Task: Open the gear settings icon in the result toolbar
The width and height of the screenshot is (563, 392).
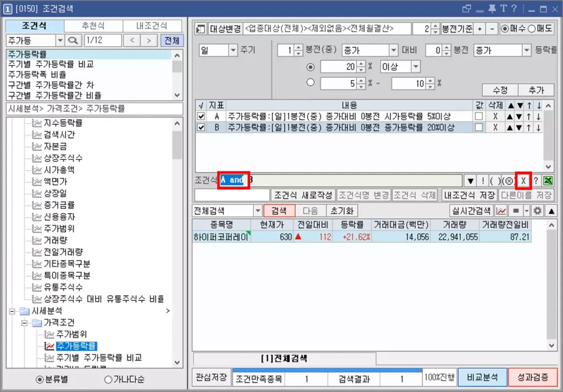Action: coord(537,211)
